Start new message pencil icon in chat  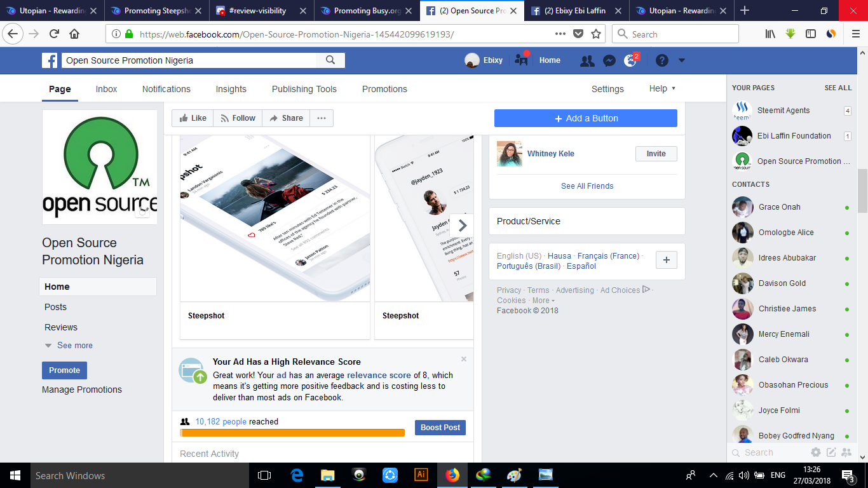click(831, 452)
